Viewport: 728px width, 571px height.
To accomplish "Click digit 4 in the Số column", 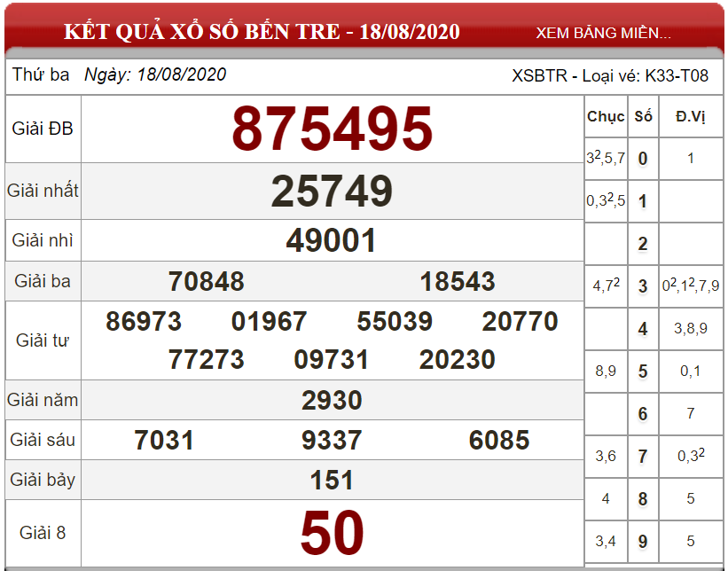I will tap(643, 329).
